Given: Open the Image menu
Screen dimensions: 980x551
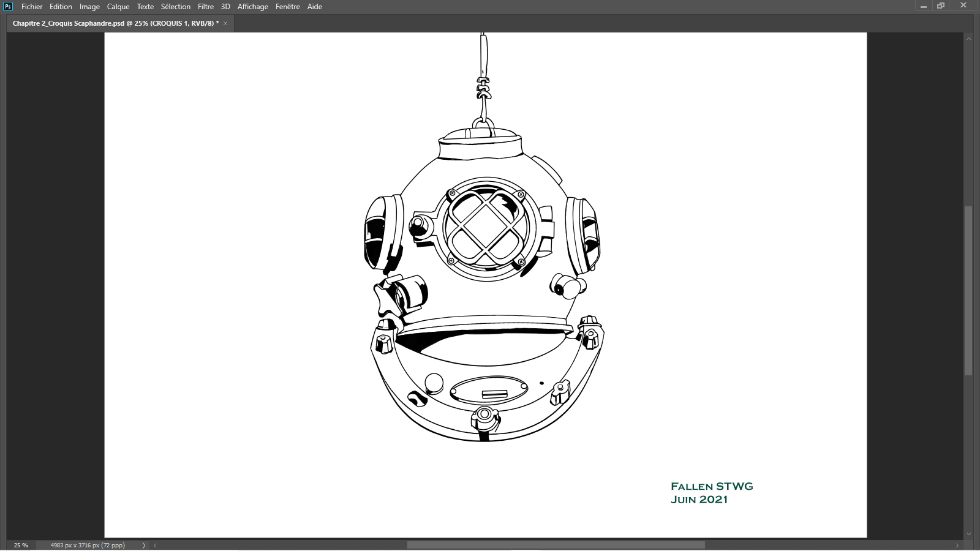Looking at the screenshot, I should [x=89, y=7].
